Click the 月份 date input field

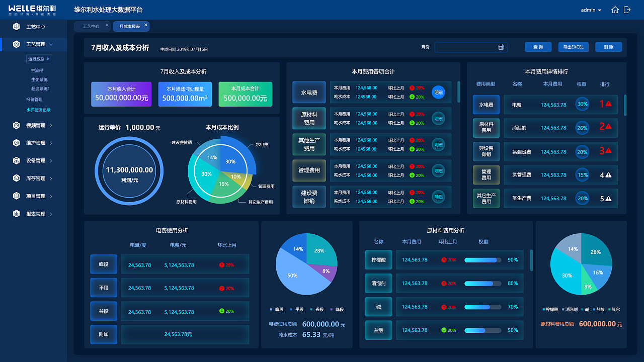coord(471,47)
